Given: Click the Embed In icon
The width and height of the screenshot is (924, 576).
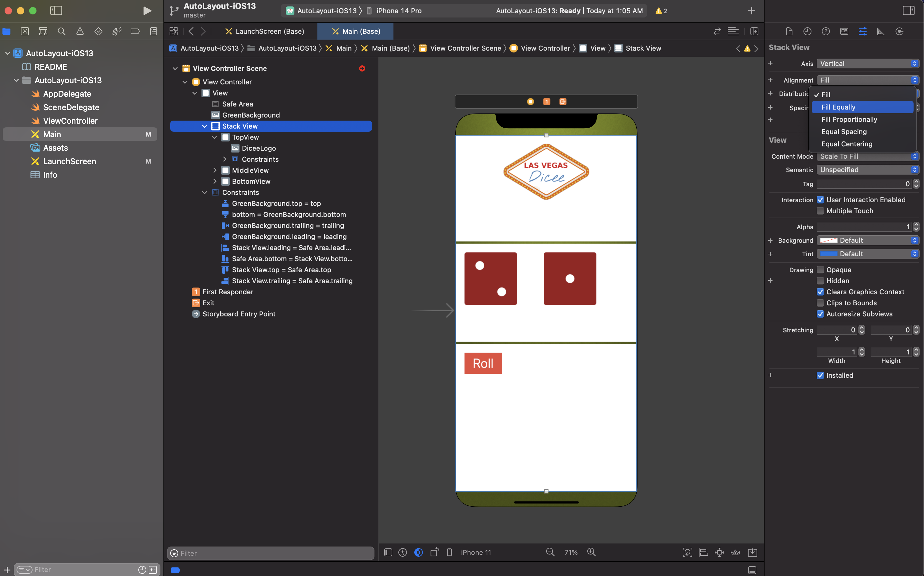Looking at the screenshot, I should pyautogui.click(x=752, y=552).
